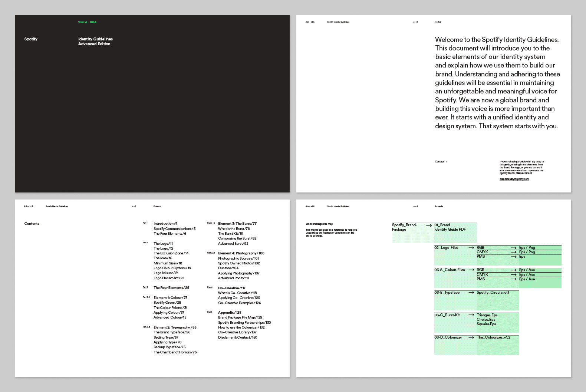Click the '02_Logo-Files' folder label
The width and height of the screenshot is (586, 392).
click(x=446, y=248)
